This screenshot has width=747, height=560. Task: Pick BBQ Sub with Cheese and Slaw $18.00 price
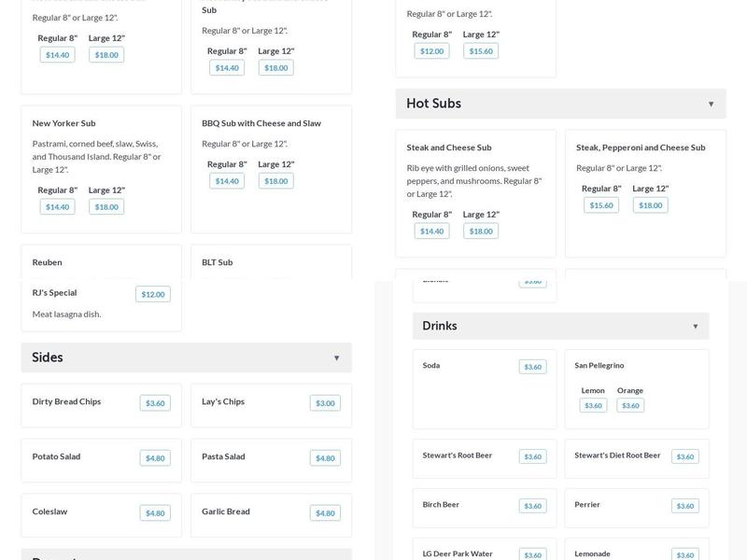[x=275, y=181]
